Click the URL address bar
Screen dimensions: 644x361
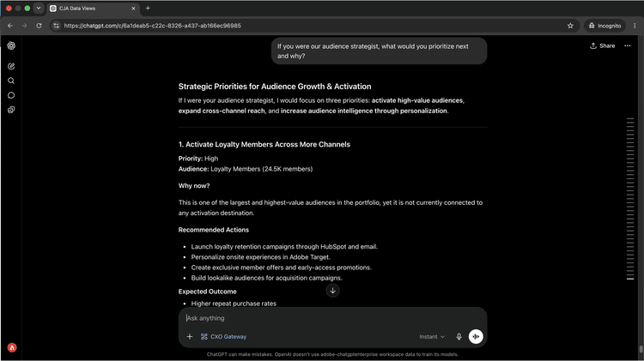tap(313, 26)
